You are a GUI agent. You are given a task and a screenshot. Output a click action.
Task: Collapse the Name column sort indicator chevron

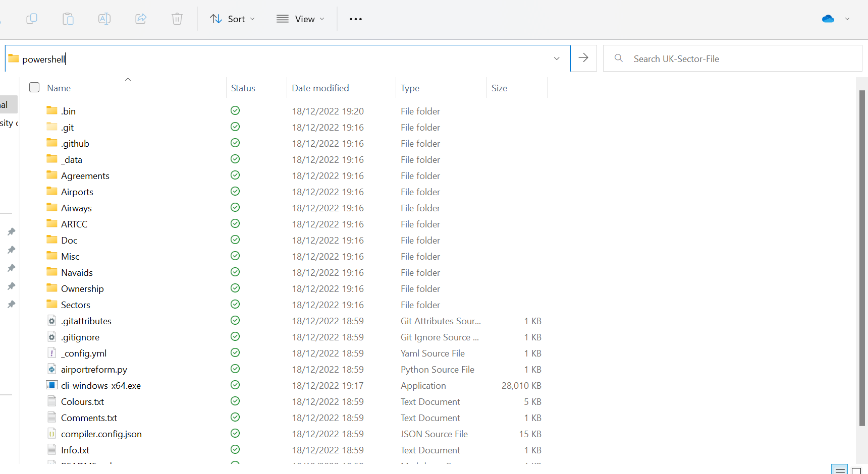(x=128, y=79)
